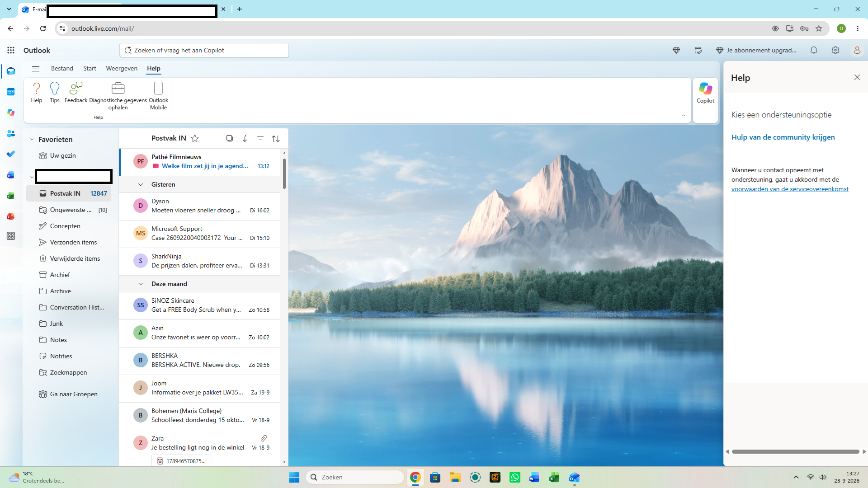The image size is (868, 488).
Task: Collapse the ribbon with chevron
Action: (x=684, y=116)
